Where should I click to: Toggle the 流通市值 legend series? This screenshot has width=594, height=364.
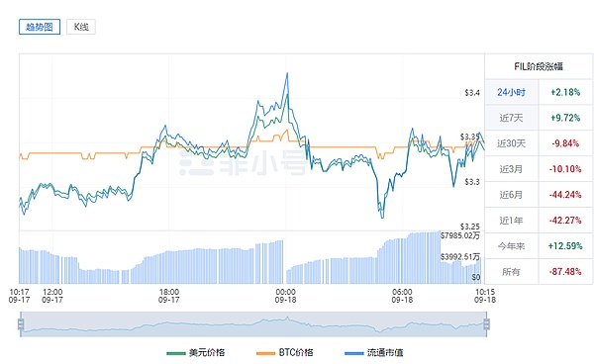[x=374, y=353]
